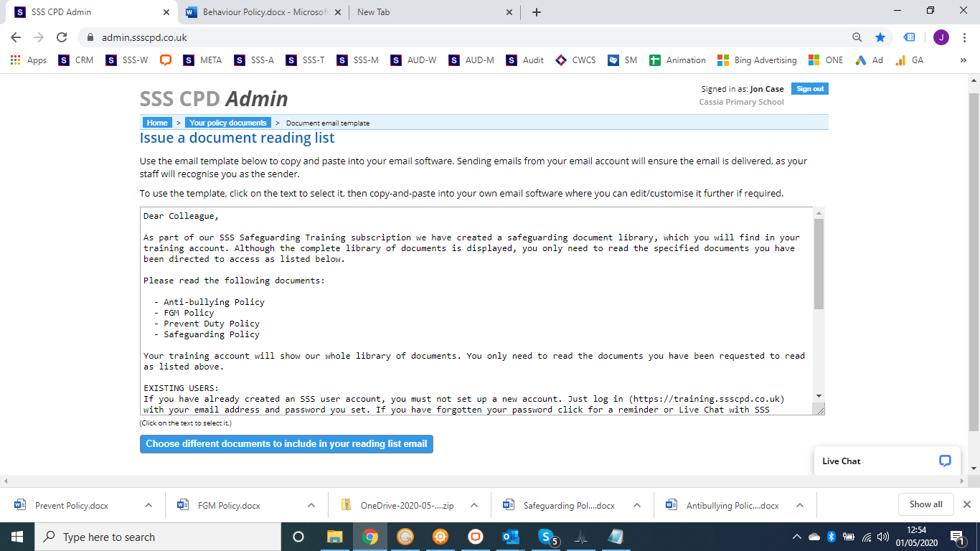Viewport: 980px width, 551px height.
Task: Click the taskbar search box
Action: click(x=158, y=537)
